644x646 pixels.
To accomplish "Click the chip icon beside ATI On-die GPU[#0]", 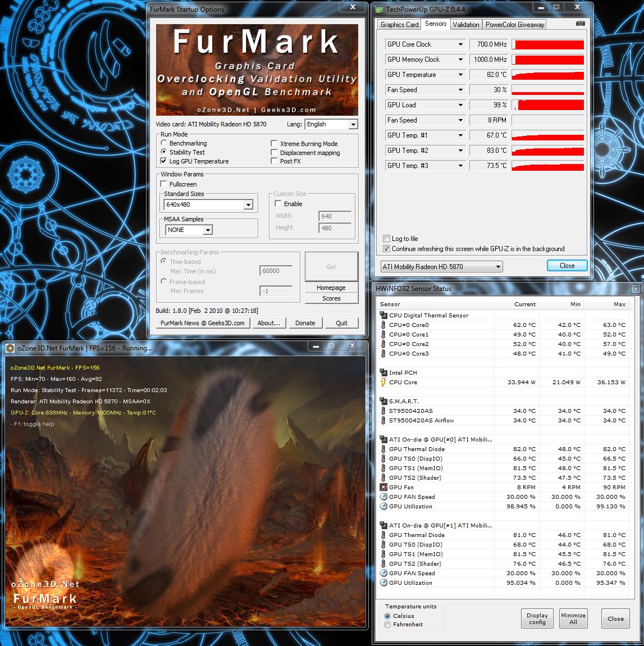I will (x=383, y=439).
